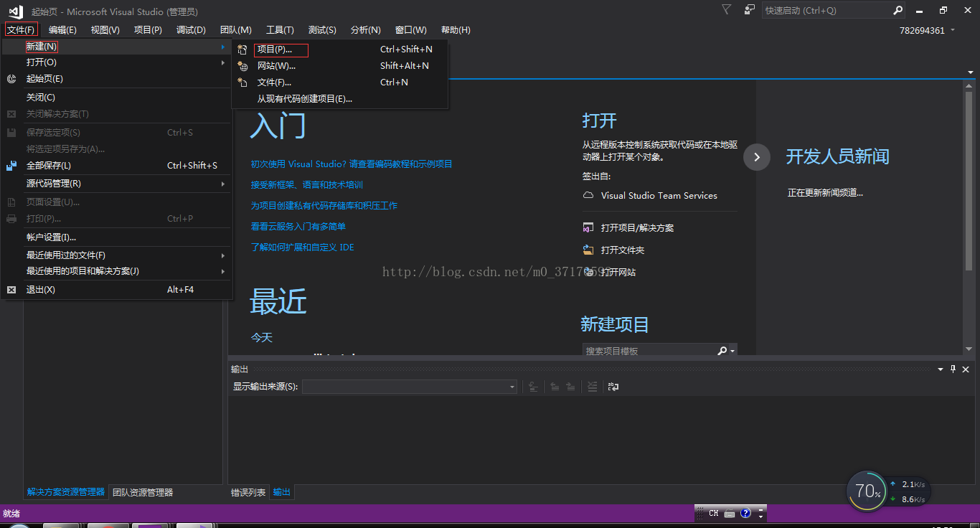The width and height of the screenshot is (980, 528).
Task: Select 新建(N) in File menu
Action: 117,47
